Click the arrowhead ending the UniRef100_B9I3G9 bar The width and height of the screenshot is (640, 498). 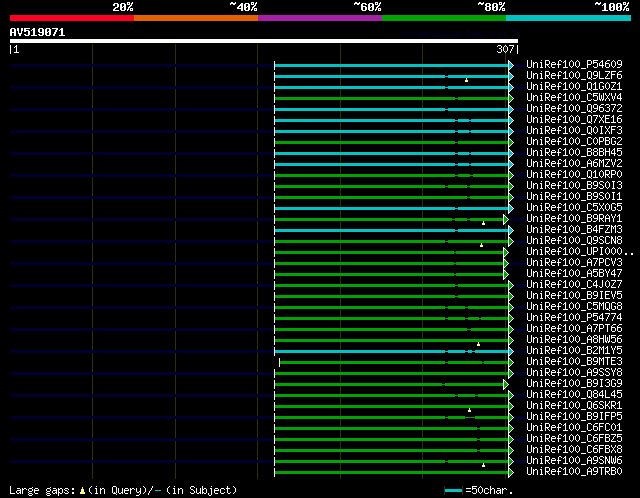click(506, 384)
